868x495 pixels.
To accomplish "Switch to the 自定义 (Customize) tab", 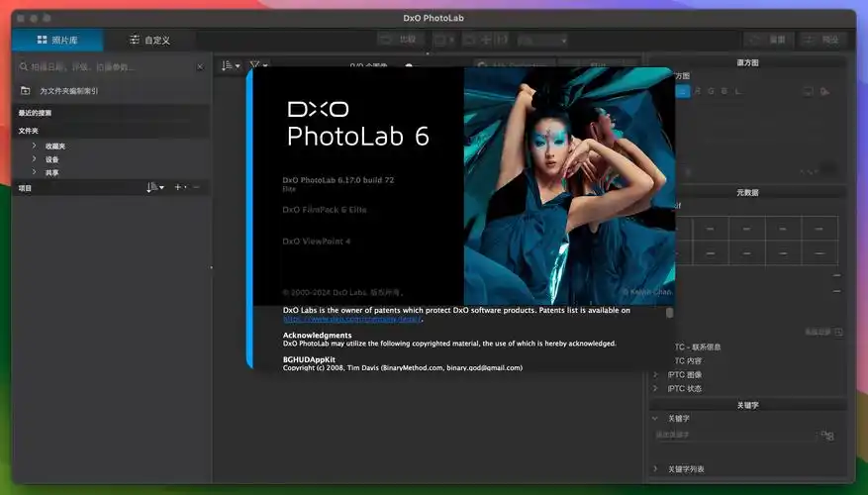I will pyautogui.click(x=150, y=40).
